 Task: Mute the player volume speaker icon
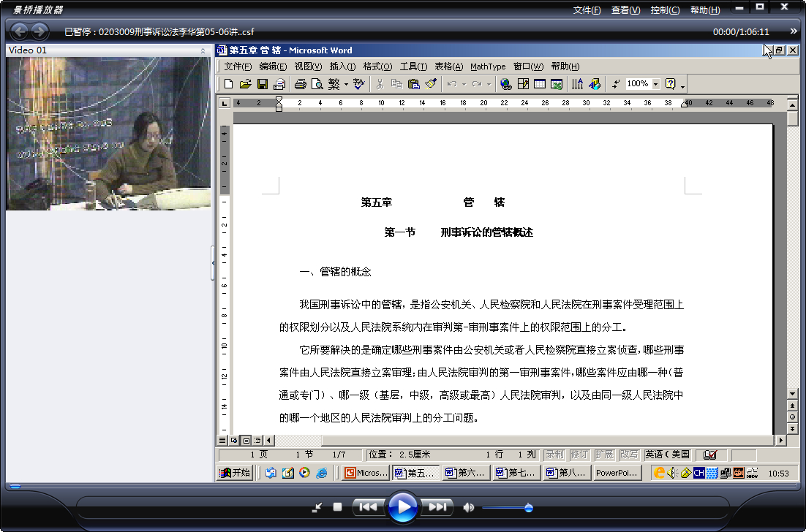pyautogui.click(x=468, y=507)
